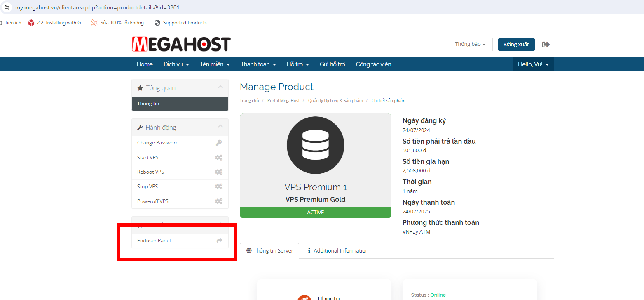Open the Gửi hỗ trợ menu item

(x=332, y=64)
